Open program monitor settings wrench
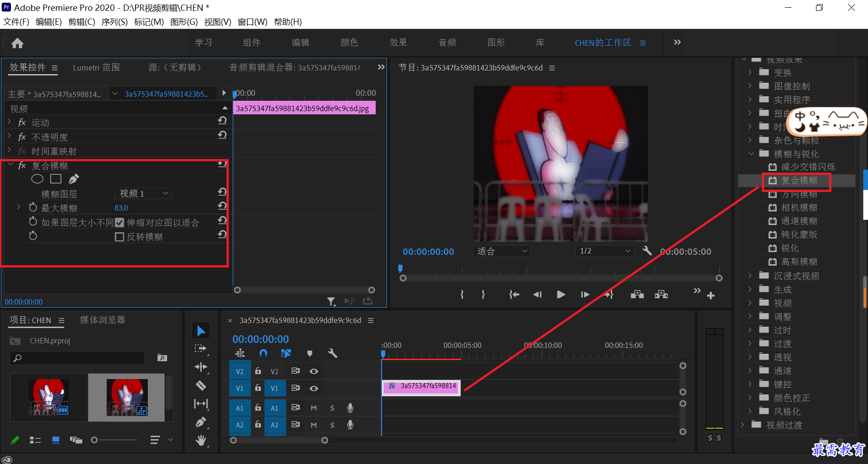Viewport: 868px width, 464px height. pos(647,251)
